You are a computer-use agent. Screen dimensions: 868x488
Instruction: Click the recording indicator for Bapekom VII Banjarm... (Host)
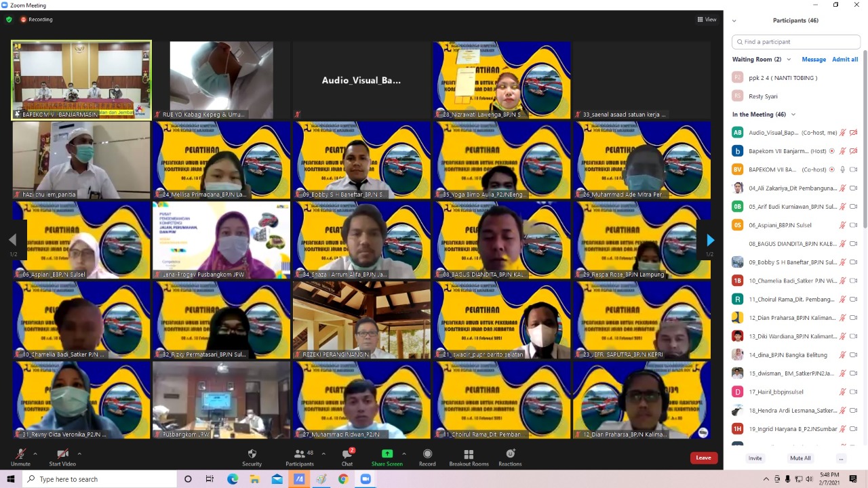(832, 151)
